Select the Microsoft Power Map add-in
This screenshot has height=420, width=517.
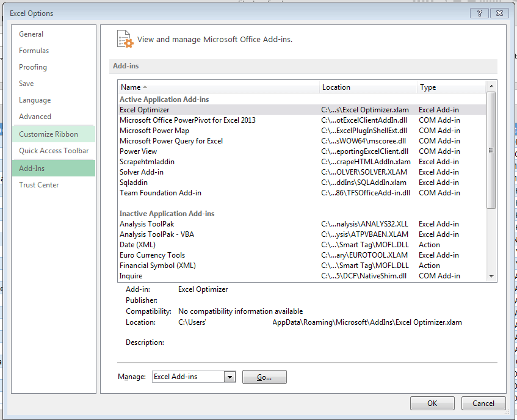click(302, 131)
